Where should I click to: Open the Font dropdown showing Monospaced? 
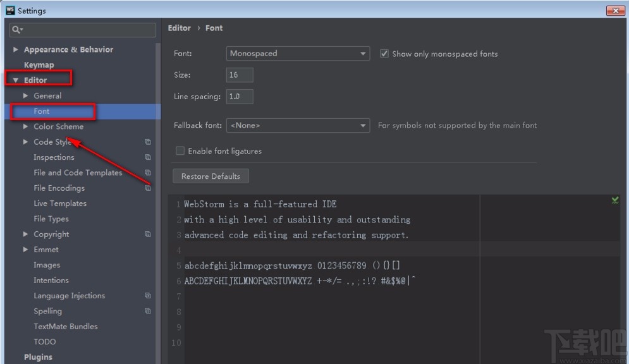[298, 54]
